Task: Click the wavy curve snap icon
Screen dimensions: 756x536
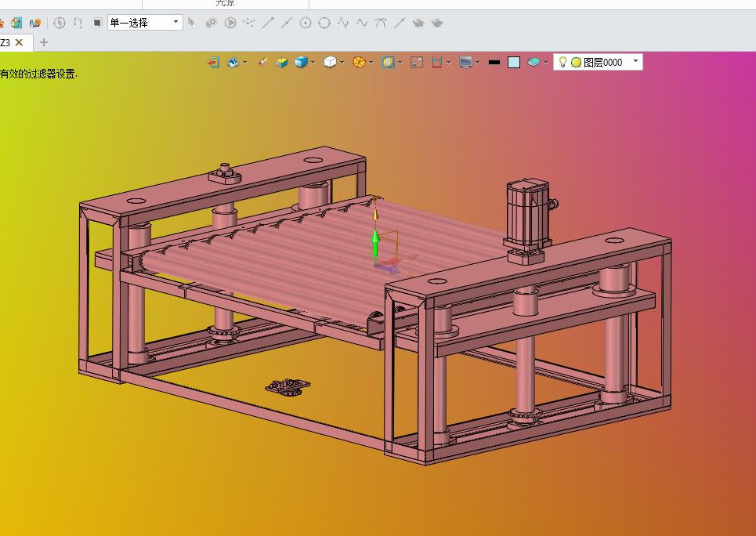Action: 362,23
